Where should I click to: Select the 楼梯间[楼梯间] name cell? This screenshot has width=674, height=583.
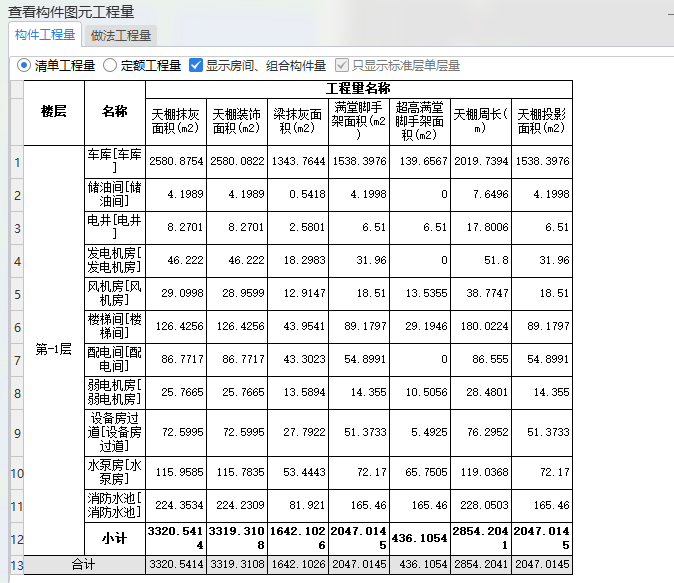click(115, 327)
